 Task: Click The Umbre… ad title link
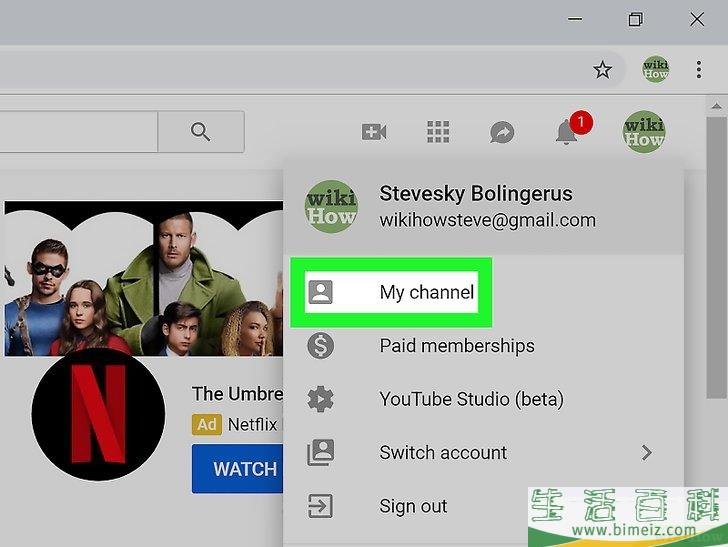click(237, 394)
